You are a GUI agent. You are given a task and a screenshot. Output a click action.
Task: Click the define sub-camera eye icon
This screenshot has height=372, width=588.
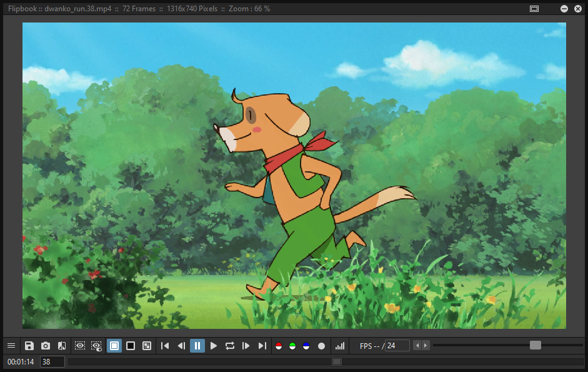pyautogui.click(x=80, y=346)
